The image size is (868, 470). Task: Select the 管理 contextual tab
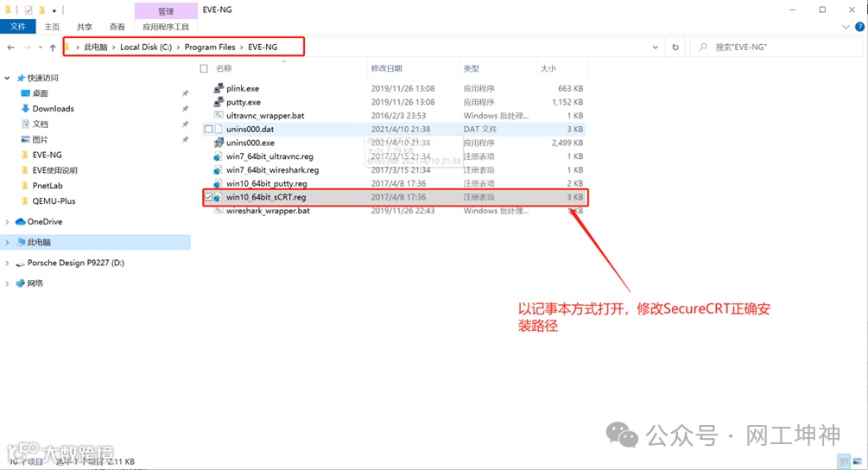pos(166,10)
